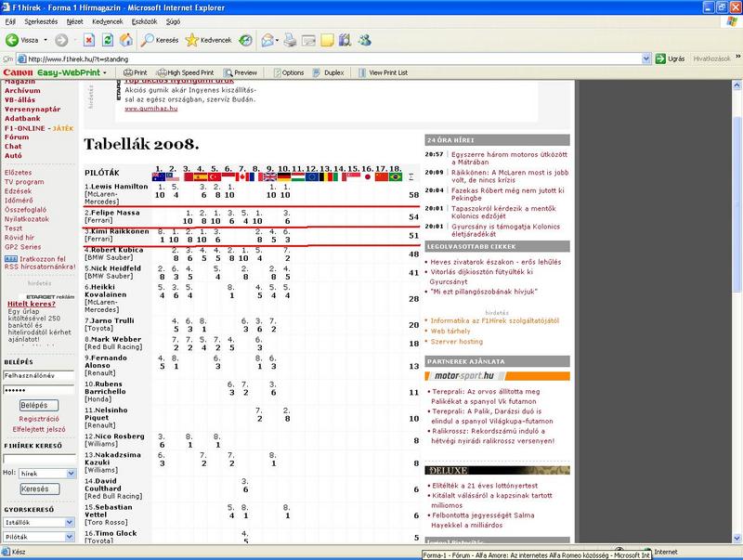
Task: Click the Canadian flag race column
Action: (242, 176)
